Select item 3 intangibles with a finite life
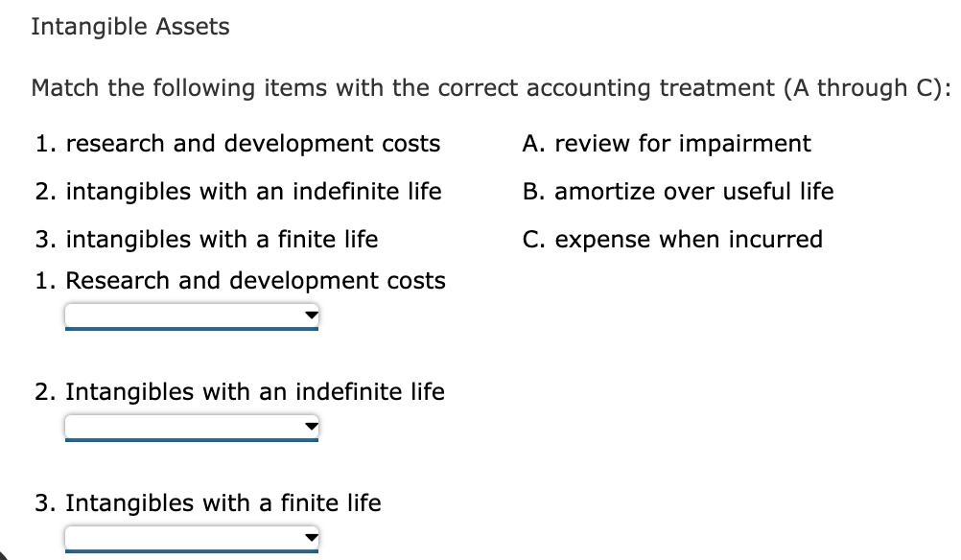Viewport: 961px width, 560px height. [x=223, y=239]
